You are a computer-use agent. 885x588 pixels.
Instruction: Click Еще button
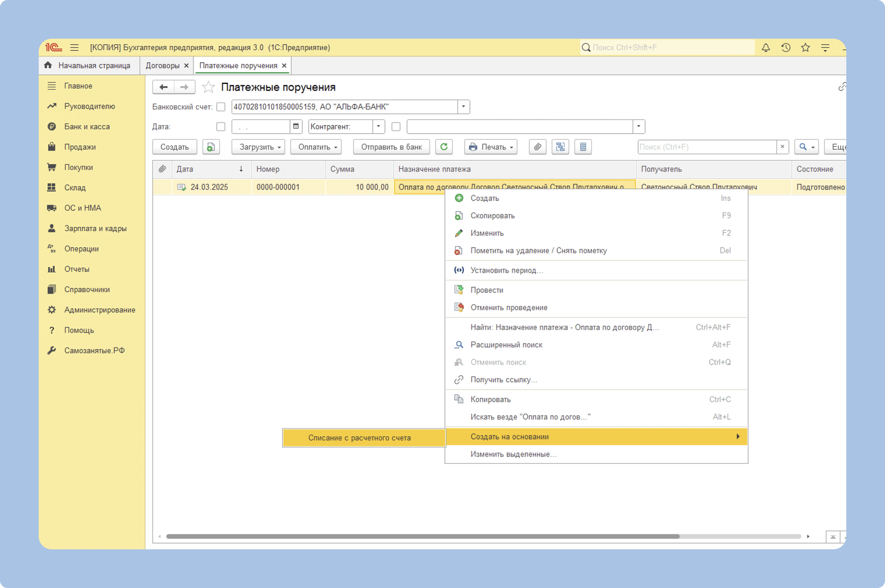(835, 147)
